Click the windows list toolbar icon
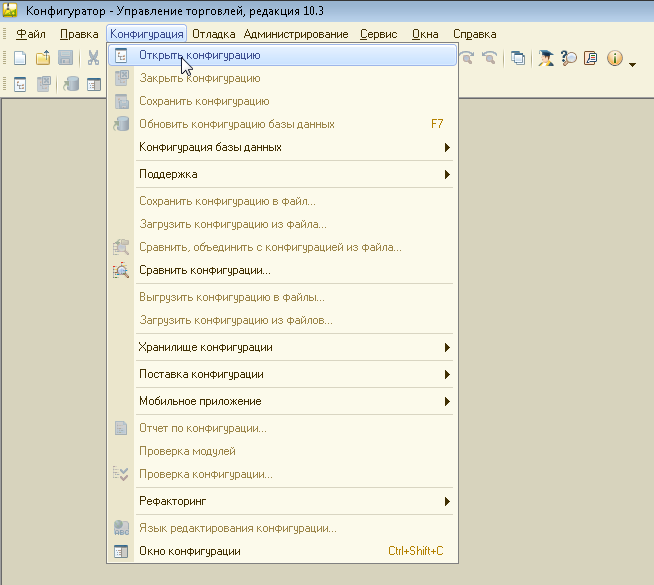The image size is (654, 585). 518,58
